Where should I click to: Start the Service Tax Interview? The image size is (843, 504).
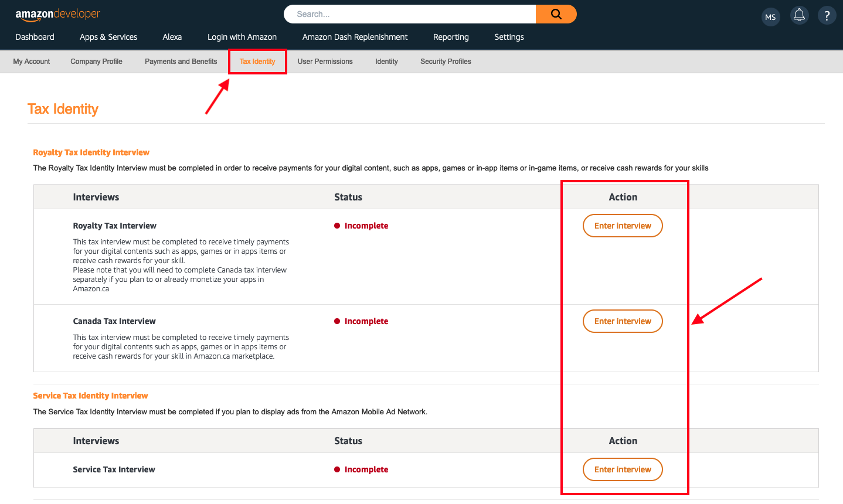click(x=623, y=469)
